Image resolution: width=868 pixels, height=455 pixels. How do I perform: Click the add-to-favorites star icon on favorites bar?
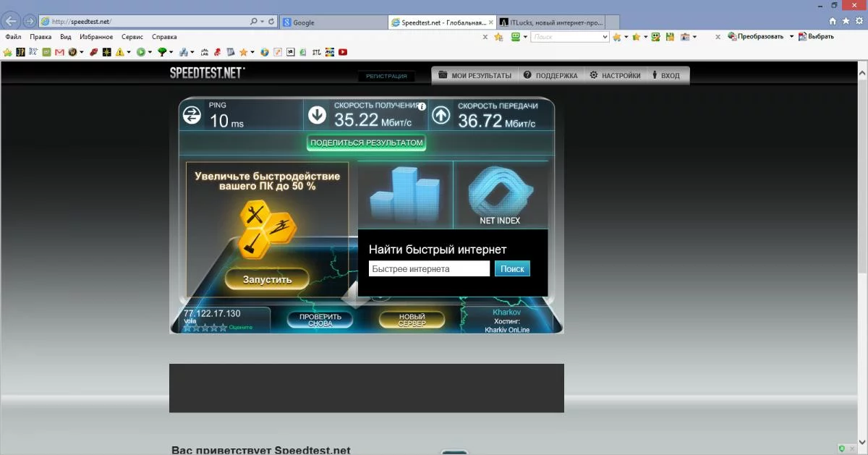[x=7, y=52]
